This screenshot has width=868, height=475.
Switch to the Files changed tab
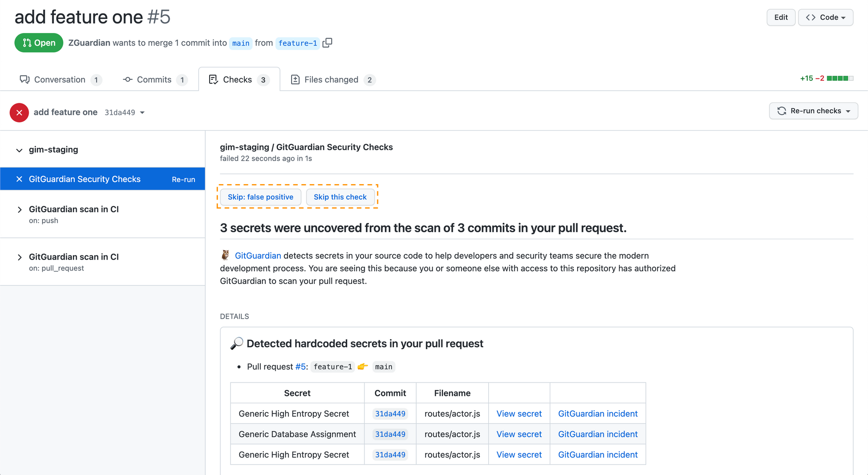click(332, 79)
